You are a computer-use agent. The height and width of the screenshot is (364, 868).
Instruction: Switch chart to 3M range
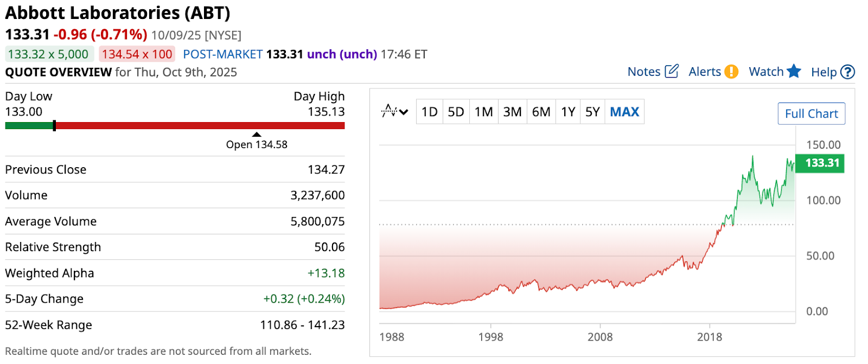pyautogui.click(x=512, y=112)
